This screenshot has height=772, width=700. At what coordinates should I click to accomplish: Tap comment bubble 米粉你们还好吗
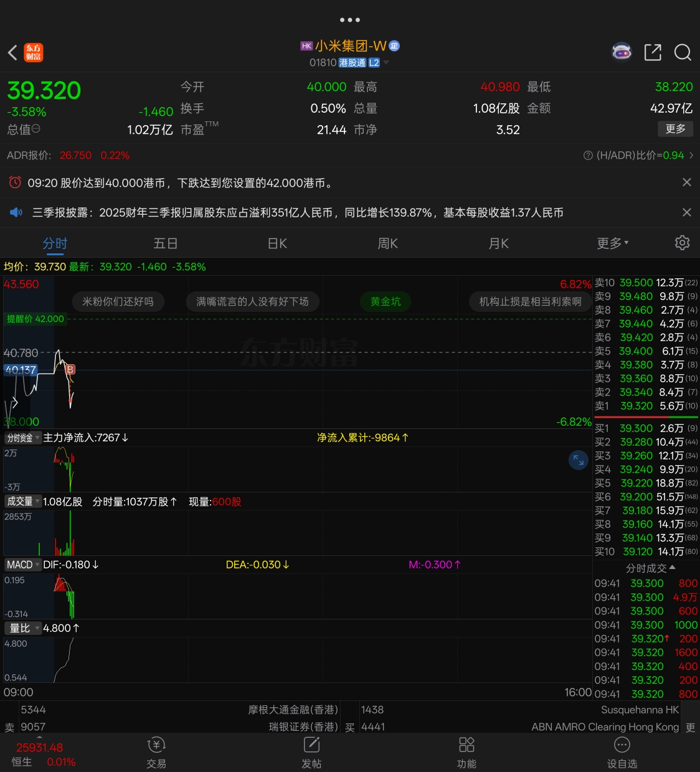118,302
